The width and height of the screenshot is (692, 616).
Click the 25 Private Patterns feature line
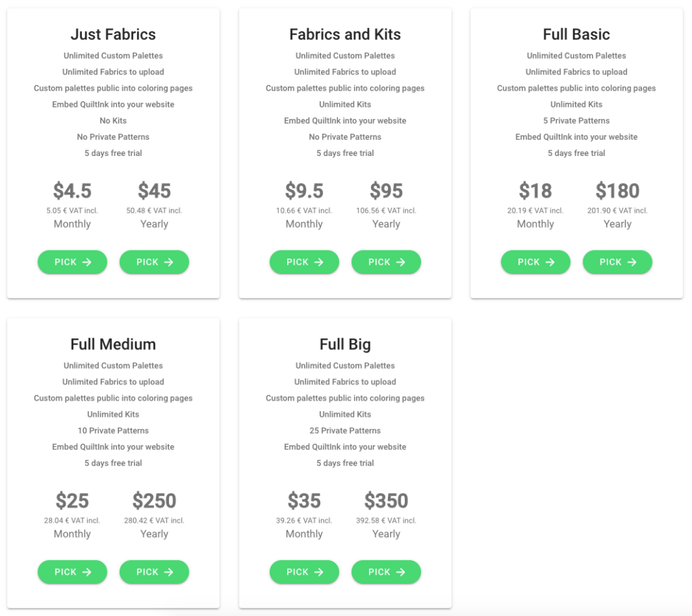click(x=345, y=431)
